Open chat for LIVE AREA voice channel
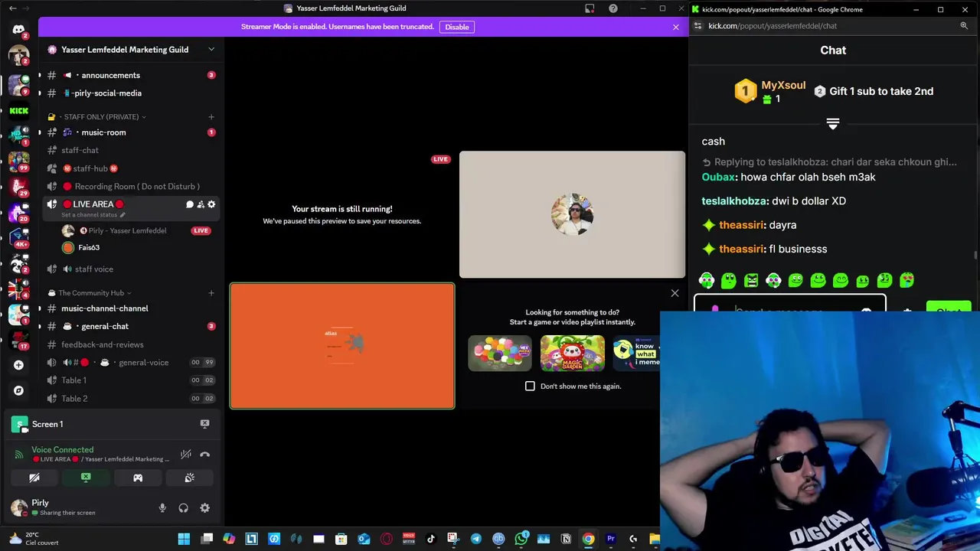The height and width of the screenshot is (551, 980). 189,204
